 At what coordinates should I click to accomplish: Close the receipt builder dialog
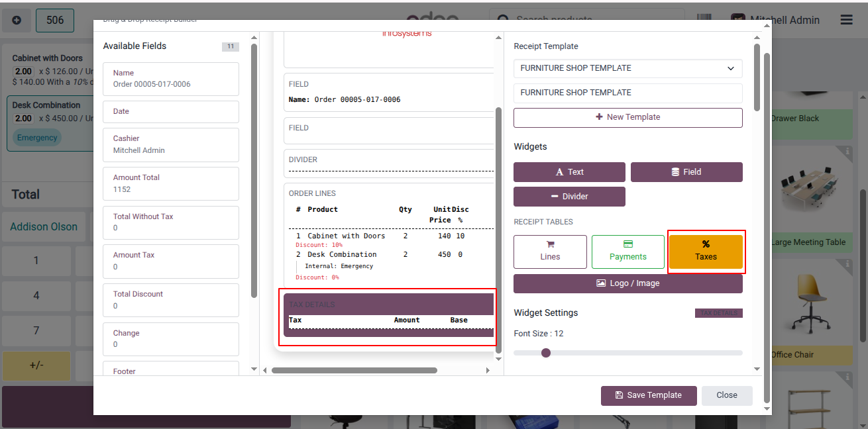point(727,395)
